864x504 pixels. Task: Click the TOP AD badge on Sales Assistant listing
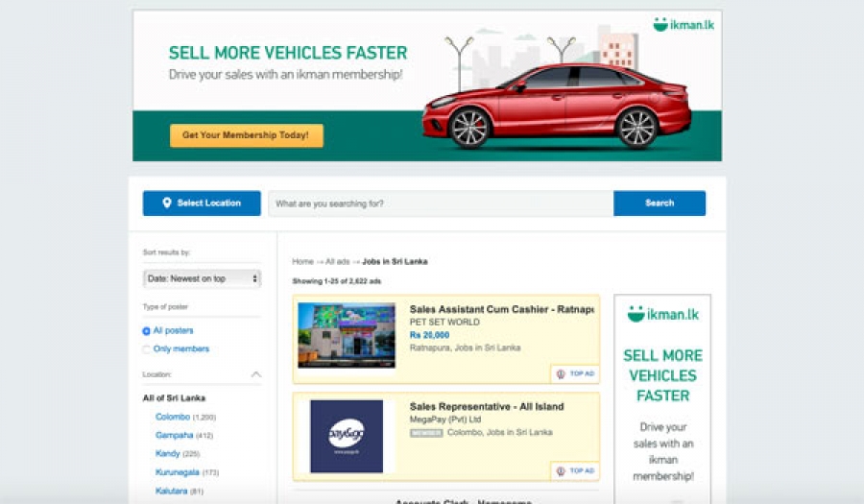pyautogui.click(x=575, y=373)
